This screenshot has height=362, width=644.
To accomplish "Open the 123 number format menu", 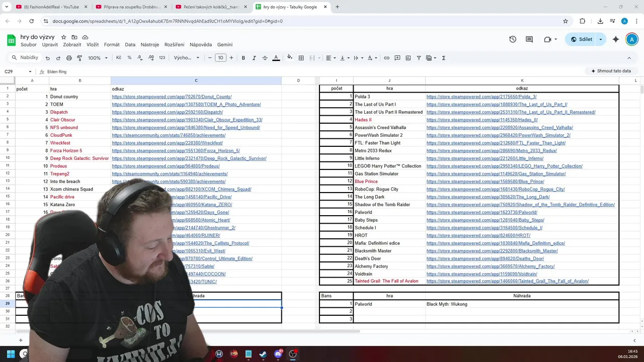I will coord(162,58).
